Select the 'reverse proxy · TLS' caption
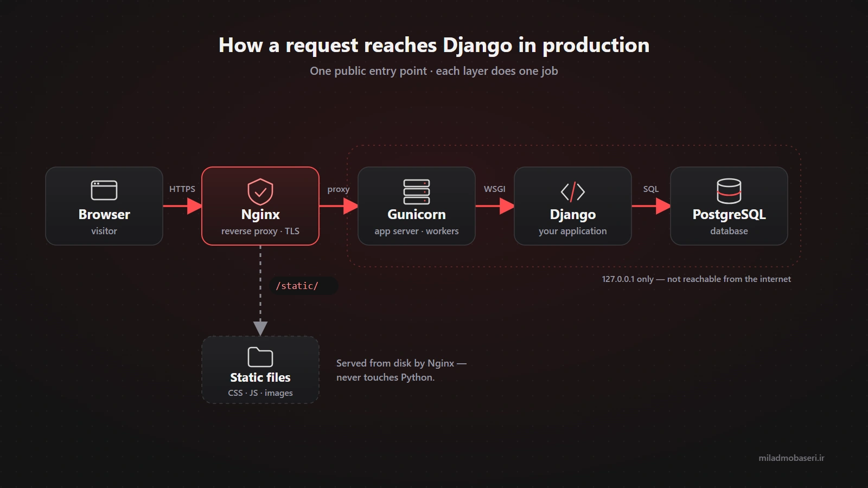Screen dimensions: 868x488 point(260,231)
